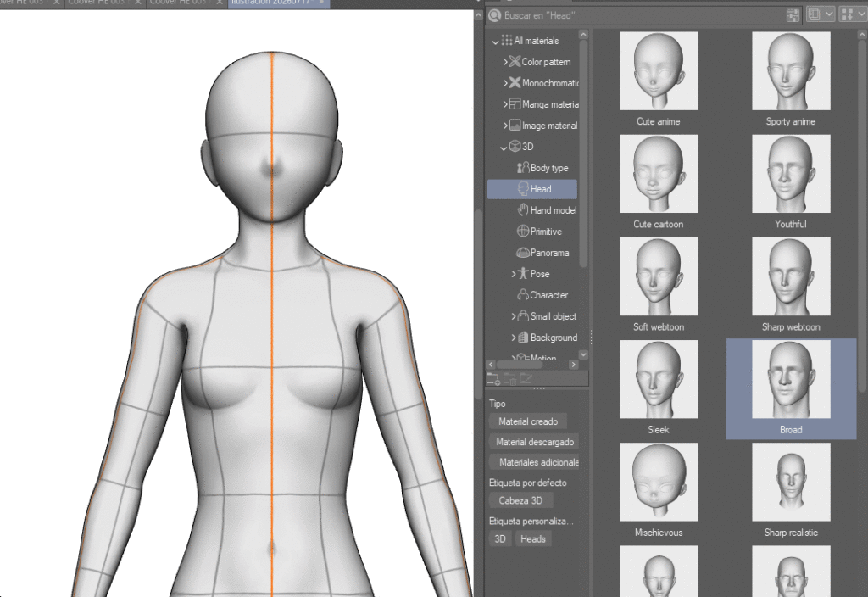Image resolution: width=868 pixels, height=597 pixels.
Task: Open the search filter settings icon
Action: click(x=793, y=15)
